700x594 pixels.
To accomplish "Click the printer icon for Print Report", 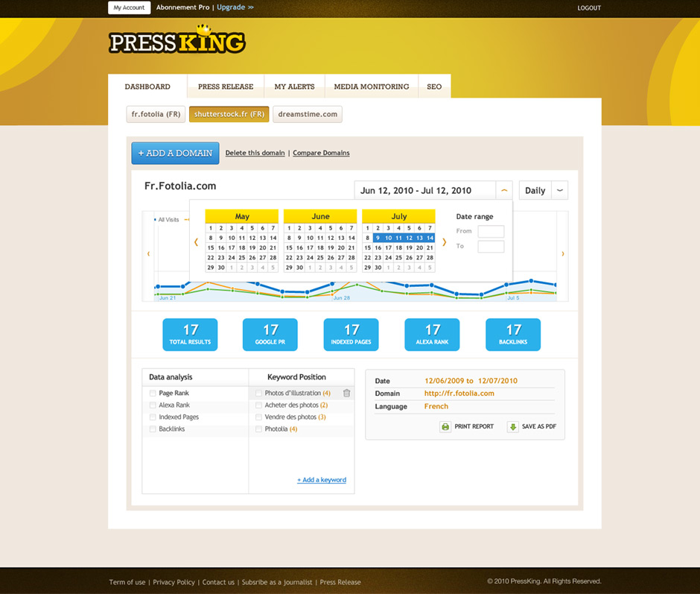I will pyautogui.click(x=445, y=427).
